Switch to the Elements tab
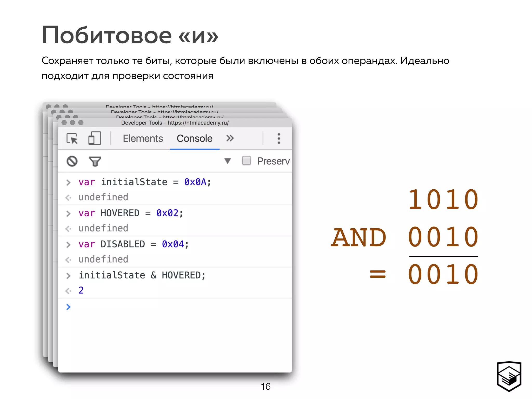 [x=143, y=138]
